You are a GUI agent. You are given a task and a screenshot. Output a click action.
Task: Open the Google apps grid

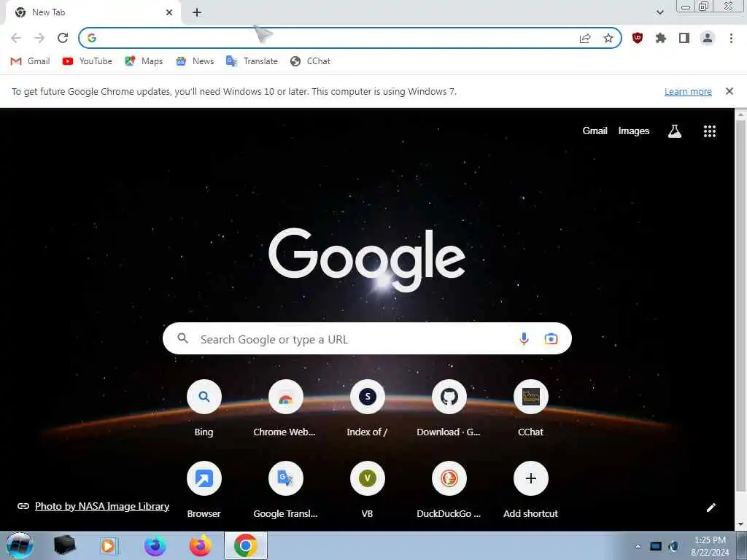tap(709, 131)
